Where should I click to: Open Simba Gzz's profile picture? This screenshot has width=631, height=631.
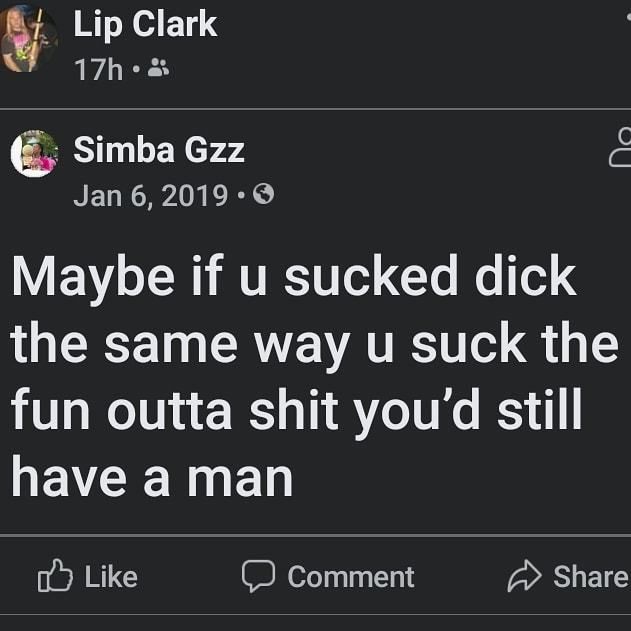tap(34, 153)
